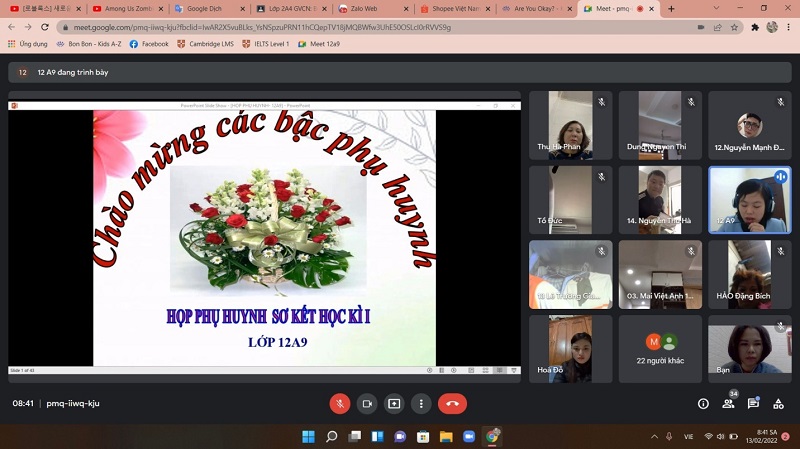Bookmark this page with the star icon
Screen dimensions: 800x449
click(x=734, y=27)
